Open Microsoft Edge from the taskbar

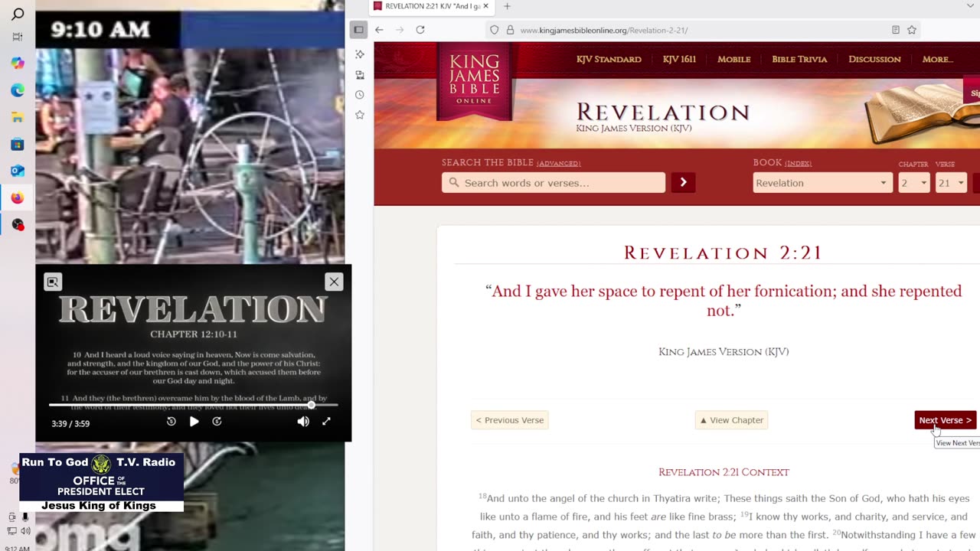click(18, 90)
